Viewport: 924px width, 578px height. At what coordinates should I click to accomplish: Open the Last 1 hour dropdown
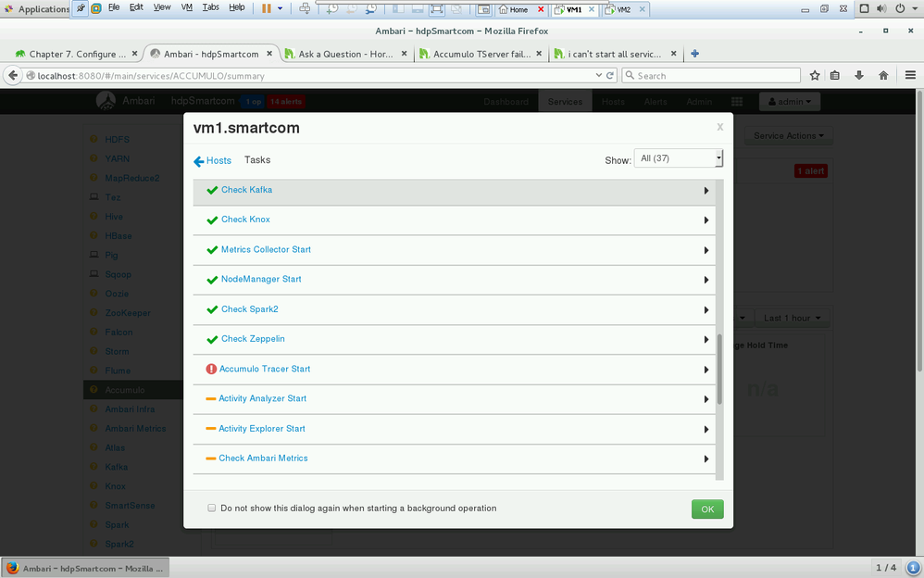tap(793, 318)
